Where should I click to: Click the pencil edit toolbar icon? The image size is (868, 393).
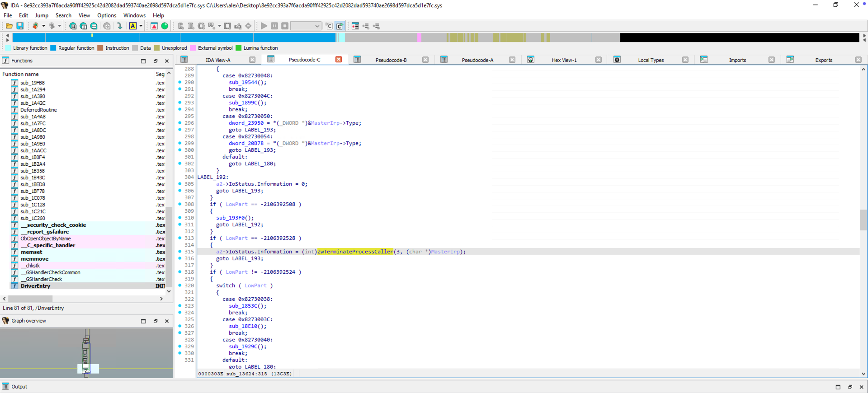tap(238, 26)
